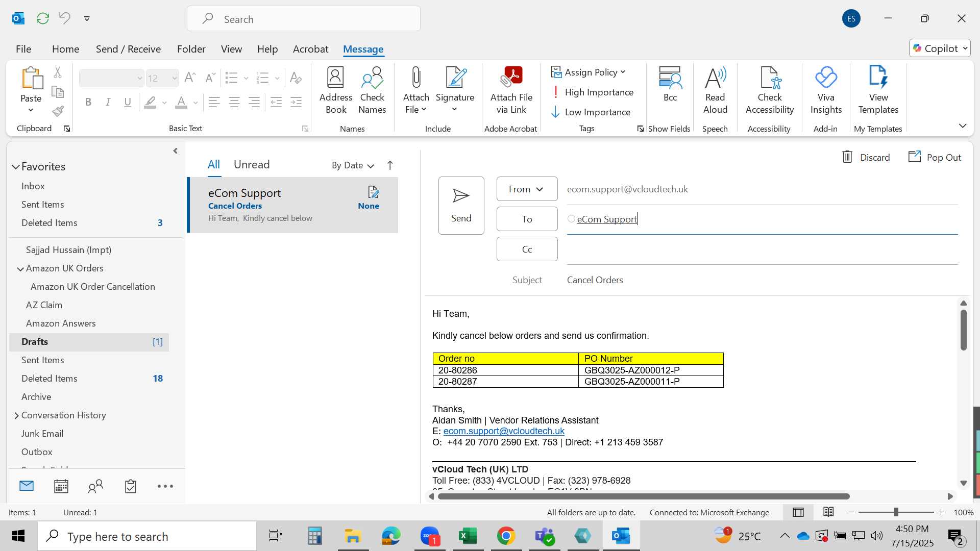Clear all formatting icon
The image size is (980, 551).
point(296,78)
